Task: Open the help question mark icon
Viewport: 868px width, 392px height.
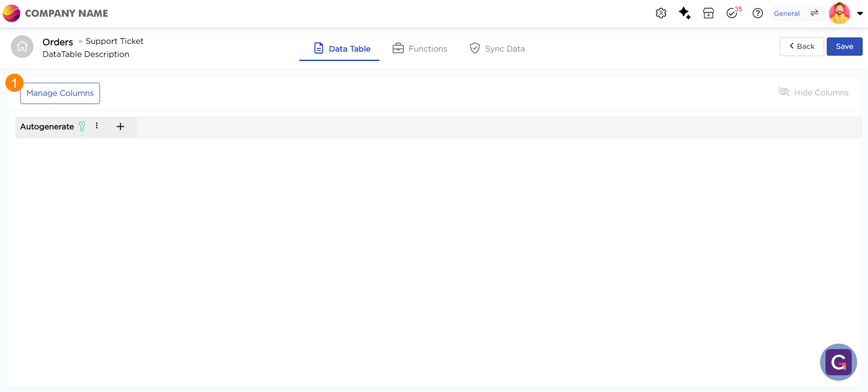Action: [x=758, y=13]
